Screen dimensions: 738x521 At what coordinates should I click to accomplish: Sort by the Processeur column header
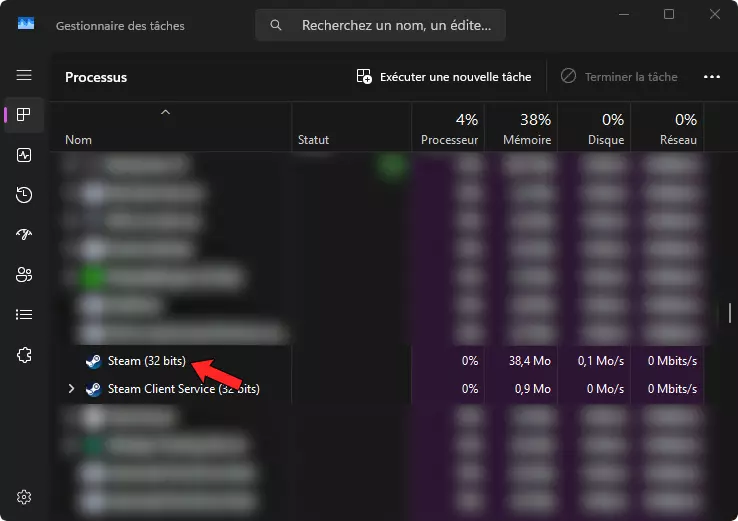(449, 127)
